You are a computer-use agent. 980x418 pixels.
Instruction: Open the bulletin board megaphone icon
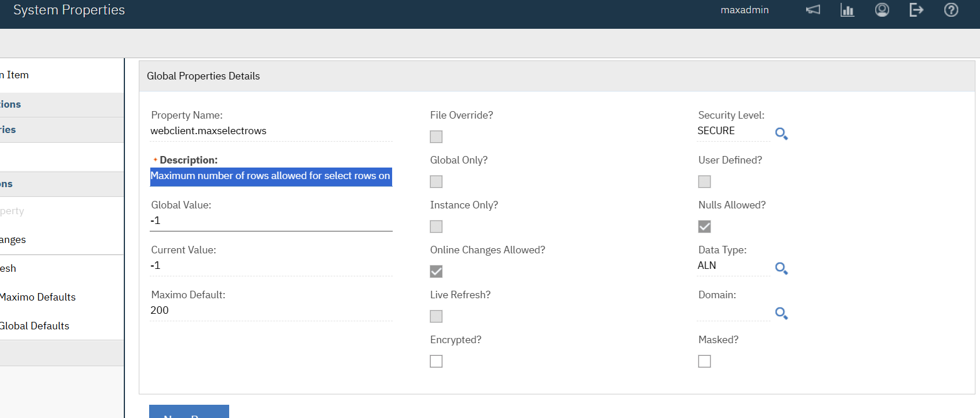pos(812,10)
